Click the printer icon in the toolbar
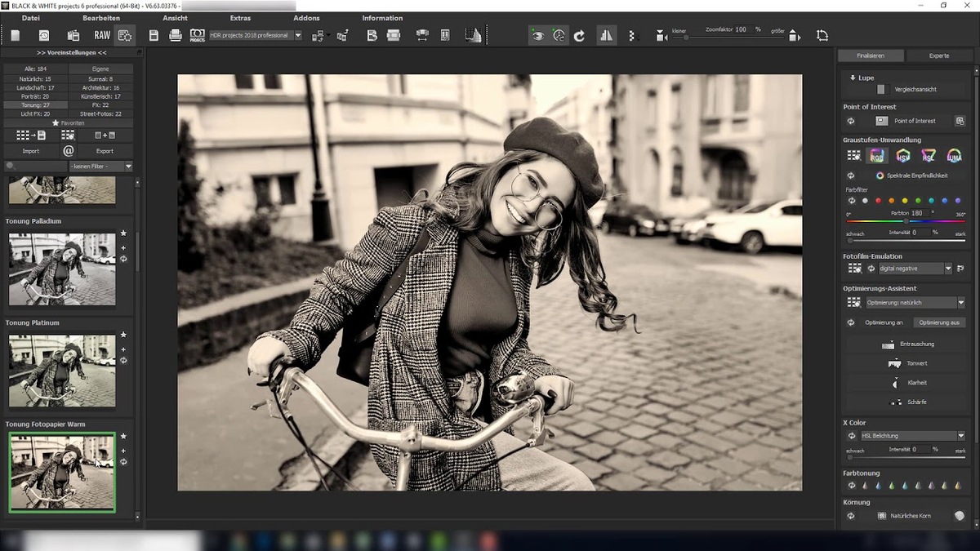Image resolution: width=980 pixels, height=551 pixels. pyautogui.click(x=175, y=35)
